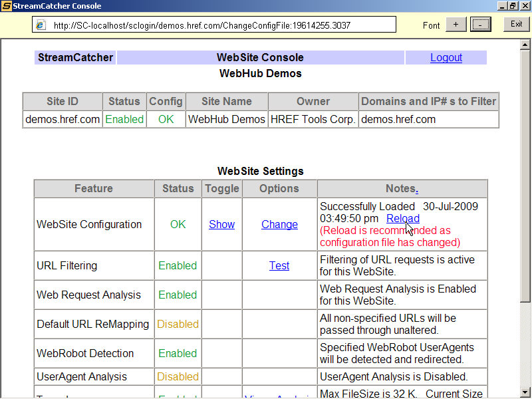Click the Reload link in Notes
This screenshot has height=399, width=532.
(x=403, y=218)
